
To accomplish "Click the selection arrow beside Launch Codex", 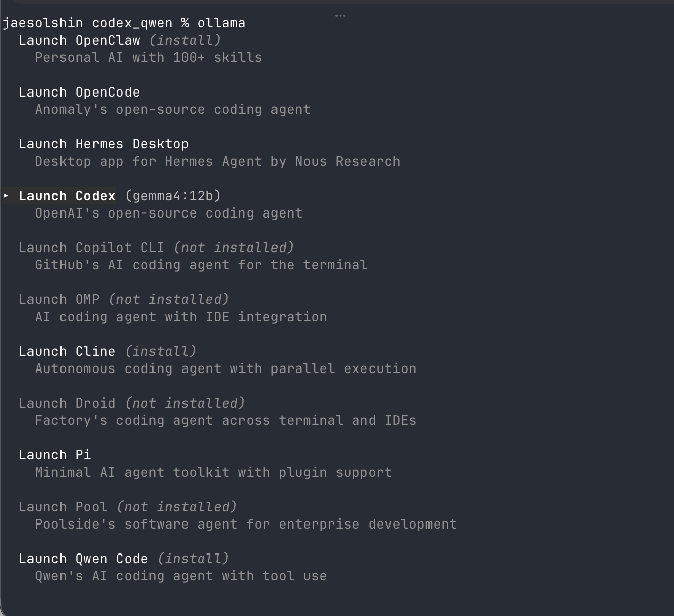I will pos(6,196).
